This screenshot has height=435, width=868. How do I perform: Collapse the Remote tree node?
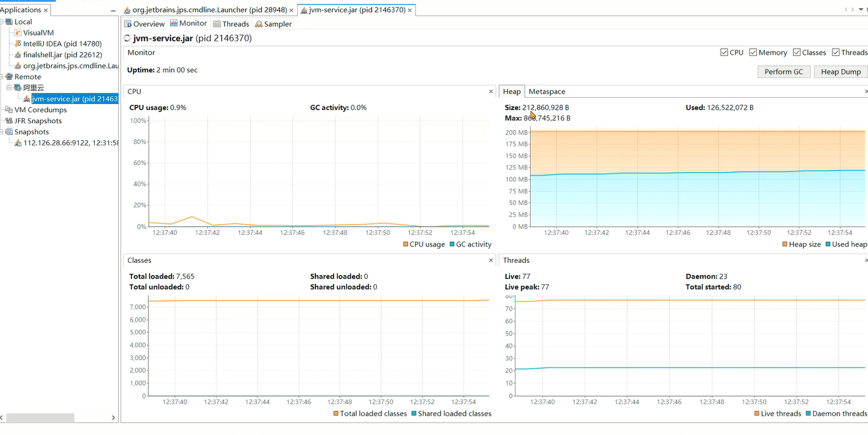tap(2, 77)
